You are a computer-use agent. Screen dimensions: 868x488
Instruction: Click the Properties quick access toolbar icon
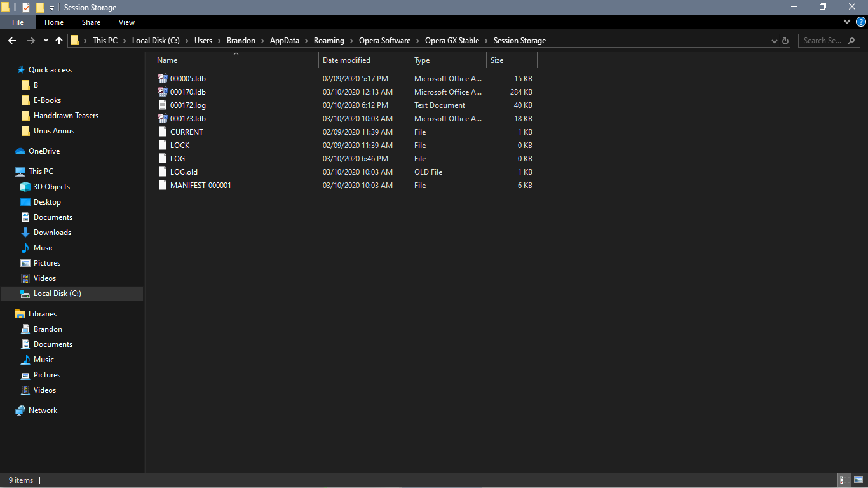point(25,8)
